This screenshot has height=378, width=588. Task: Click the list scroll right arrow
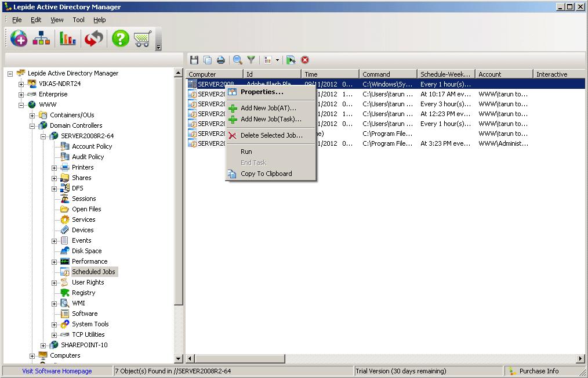pos(581,358)
